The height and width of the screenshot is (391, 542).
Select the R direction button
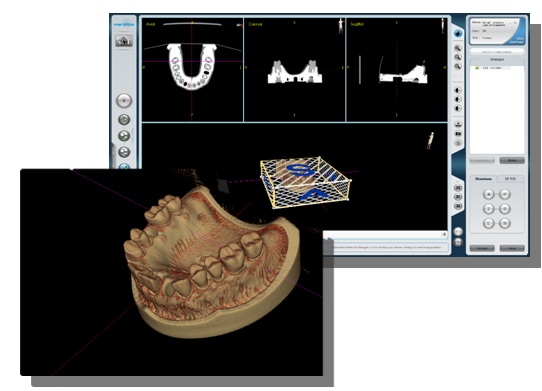[505, 223]
